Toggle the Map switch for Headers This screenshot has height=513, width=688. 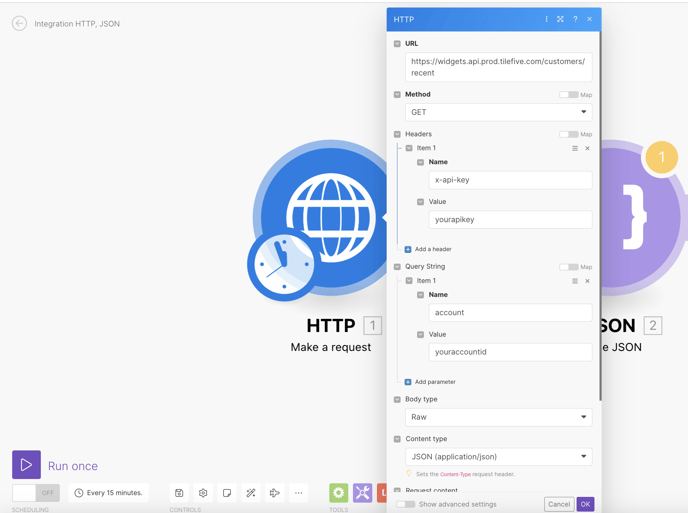click(x=569, y=134)
